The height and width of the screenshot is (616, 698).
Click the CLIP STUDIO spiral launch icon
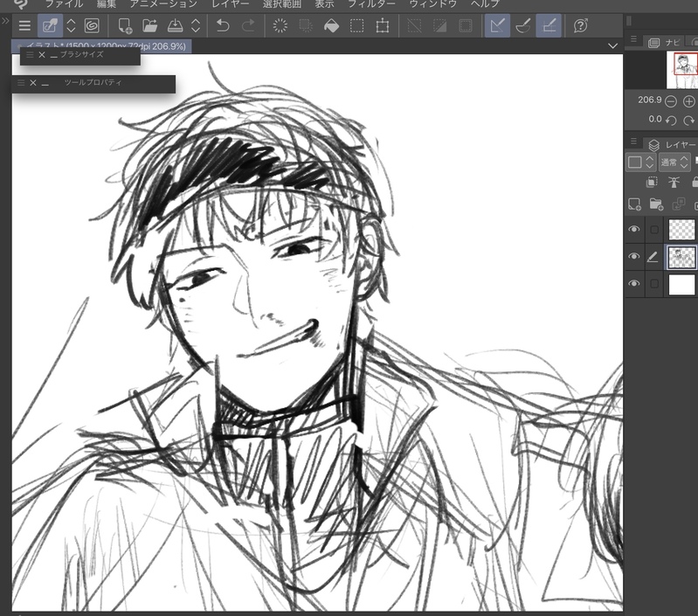92,26
